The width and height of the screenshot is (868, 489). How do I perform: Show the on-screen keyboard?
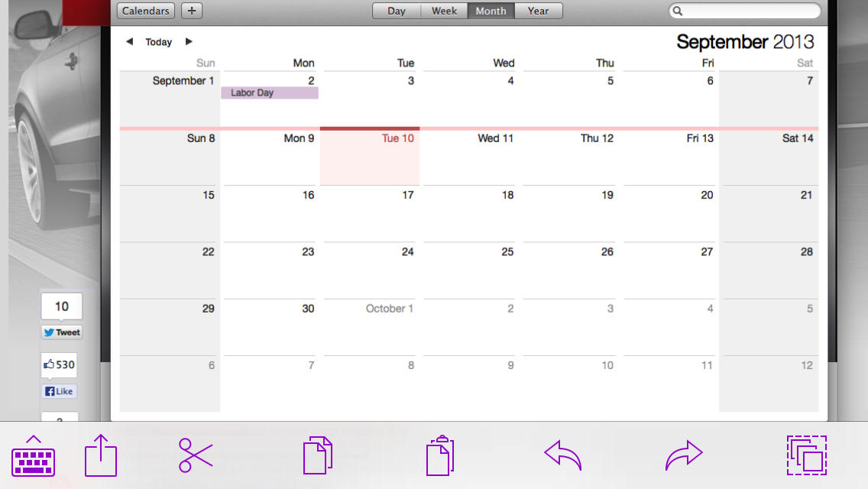click(33, 456)
